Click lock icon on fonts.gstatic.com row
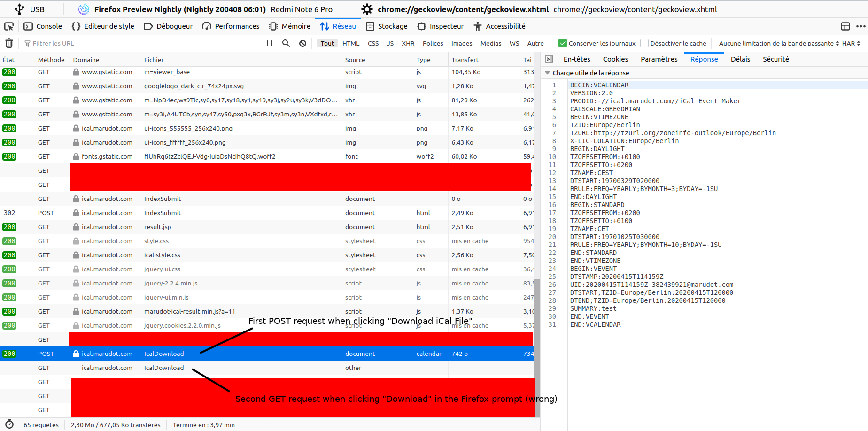This screenshot has width=868, height=431. [76, 156]
